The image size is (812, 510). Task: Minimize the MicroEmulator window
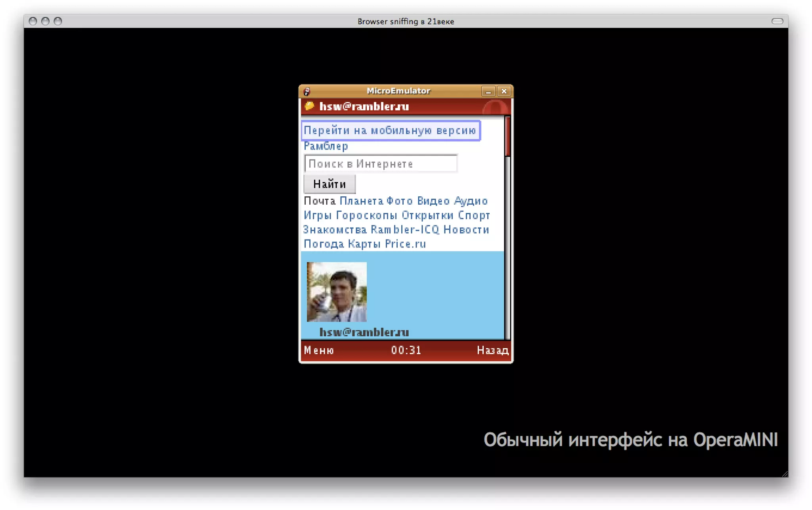488,91
